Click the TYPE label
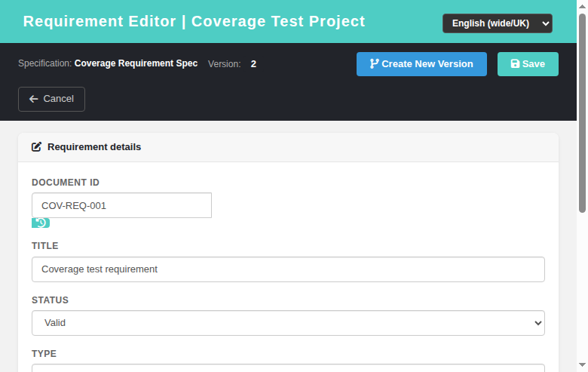 pyautogui.click(x=44, y=354)
